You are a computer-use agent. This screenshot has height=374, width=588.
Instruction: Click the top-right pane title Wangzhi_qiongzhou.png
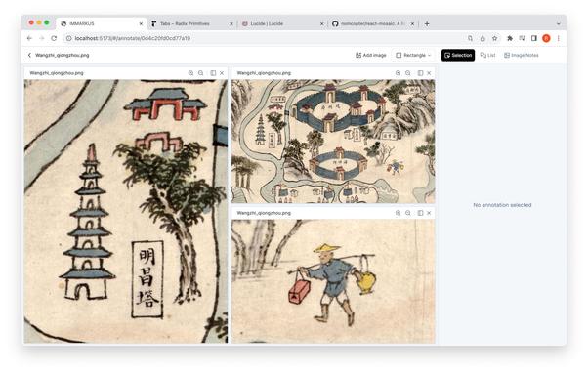[264, 73]
